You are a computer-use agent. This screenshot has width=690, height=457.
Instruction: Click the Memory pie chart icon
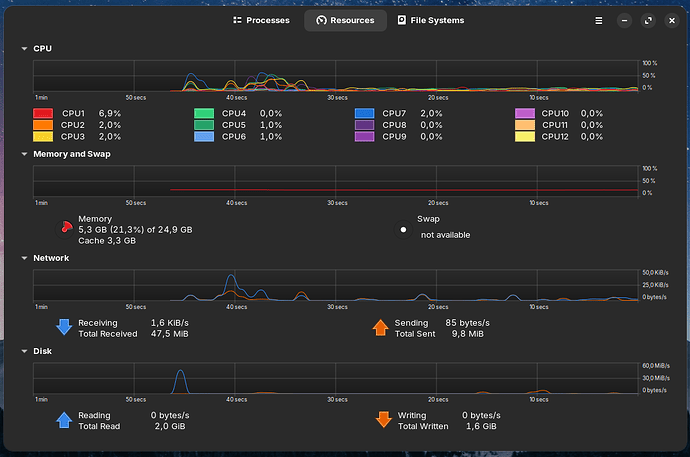[x=65, y=227]
